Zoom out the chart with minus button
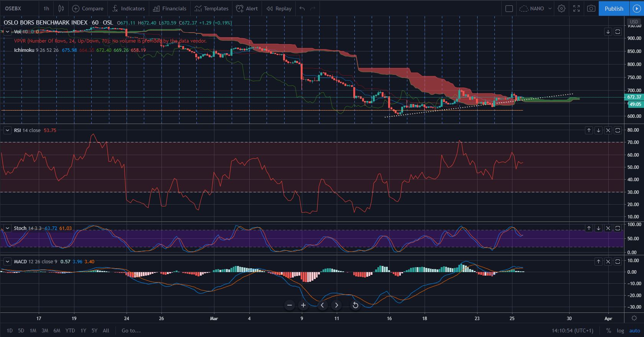The width and height of the screenshot is (644, 337). click(290, 305)
